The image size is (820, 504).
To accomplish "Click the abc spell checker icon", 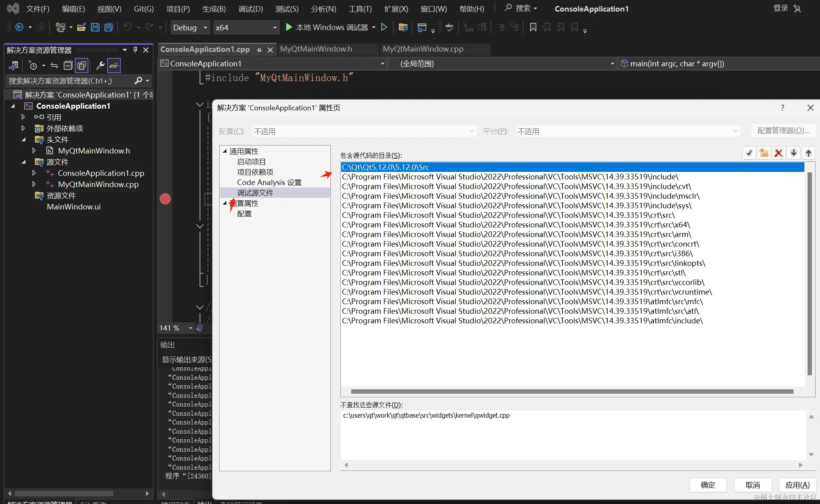I will coord(449,27).
